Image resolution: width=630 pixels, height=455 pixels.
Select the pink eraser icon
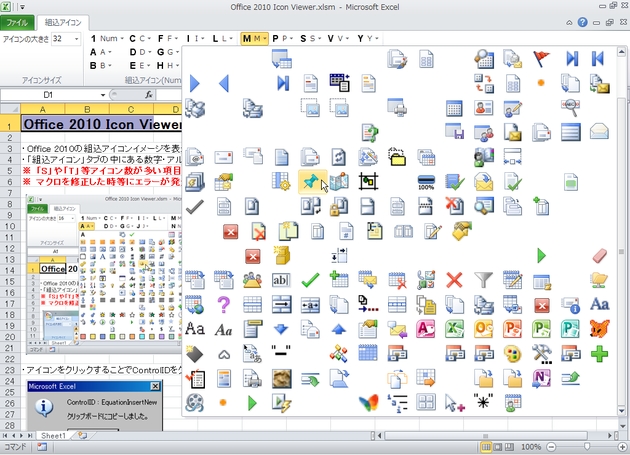click(599, 256)
